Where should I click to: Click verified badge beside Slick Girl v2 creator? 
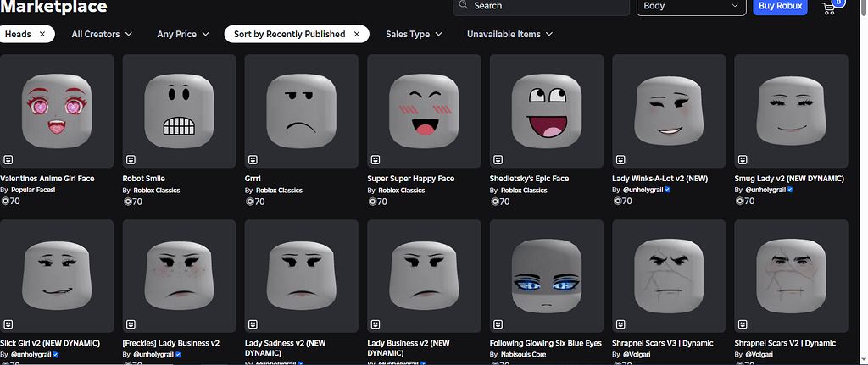click(x=56, y=355)
